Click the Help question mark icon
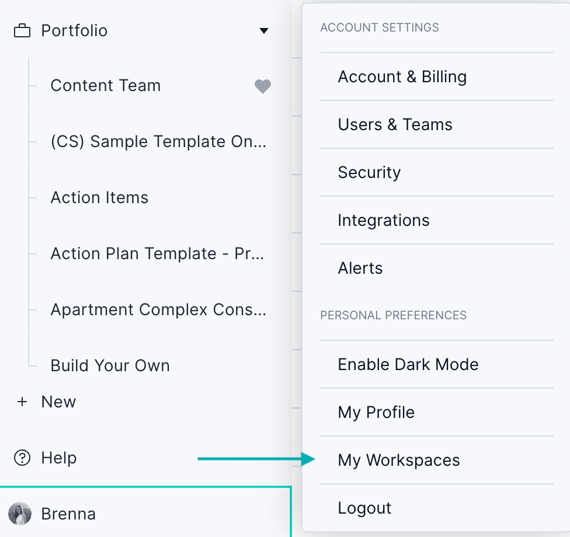The width and height of the screenshot is (570, 537). click(x=22, y=458)
